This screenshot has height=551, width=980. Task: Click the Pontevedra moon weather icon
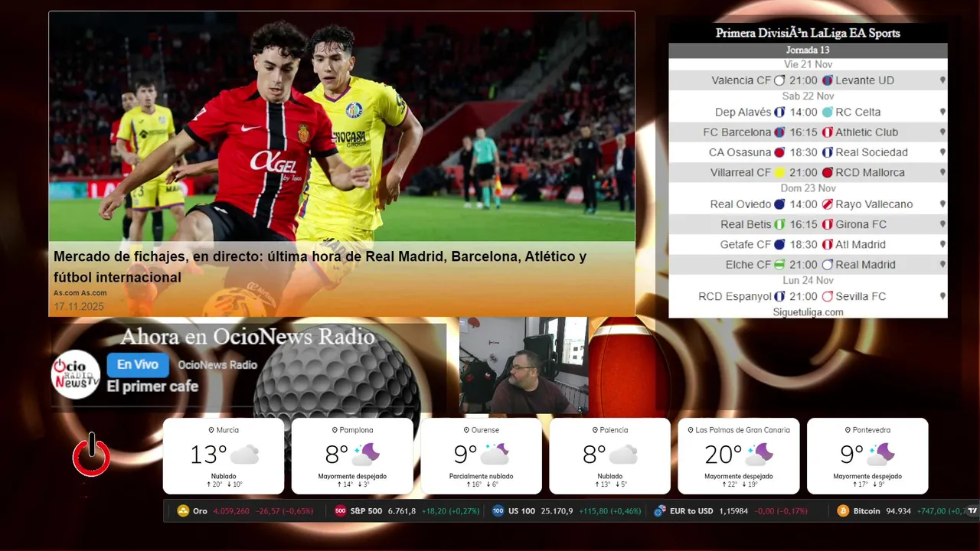point(880,455)
